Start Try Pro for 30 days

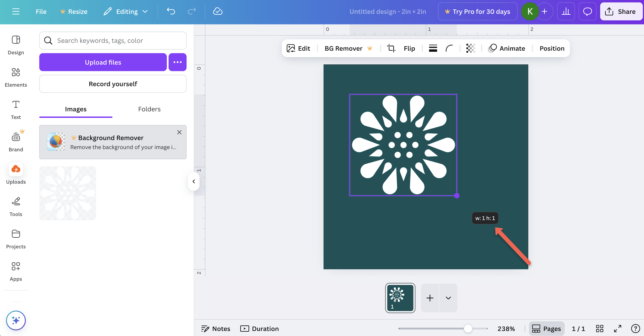coord(478,12)
